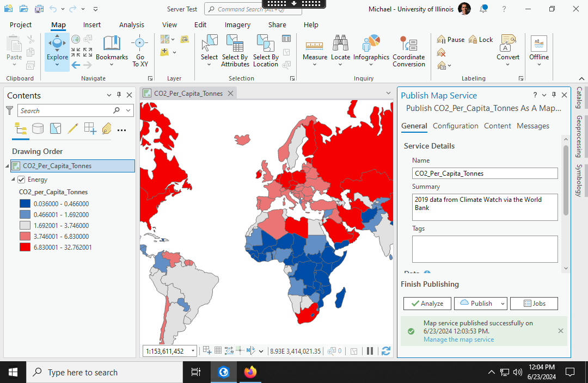Switch to the Configuration tab
The height and width of the screenshot is (383, 588).
click(455, 126)
